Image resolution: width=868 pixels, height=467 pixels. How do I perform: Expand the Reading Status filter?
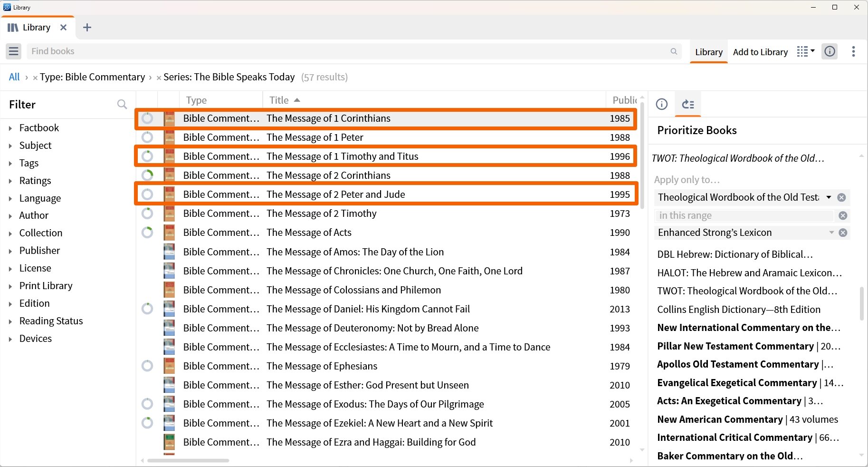(x=10, y=321)
